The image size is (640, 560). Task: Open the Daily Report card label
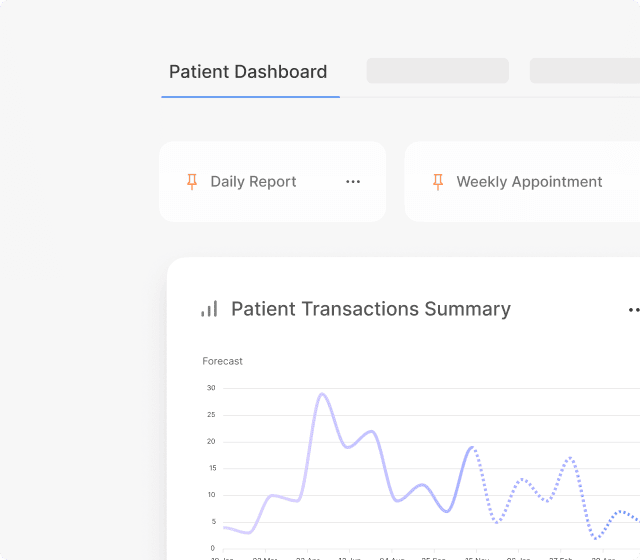[x=253, y=182]
